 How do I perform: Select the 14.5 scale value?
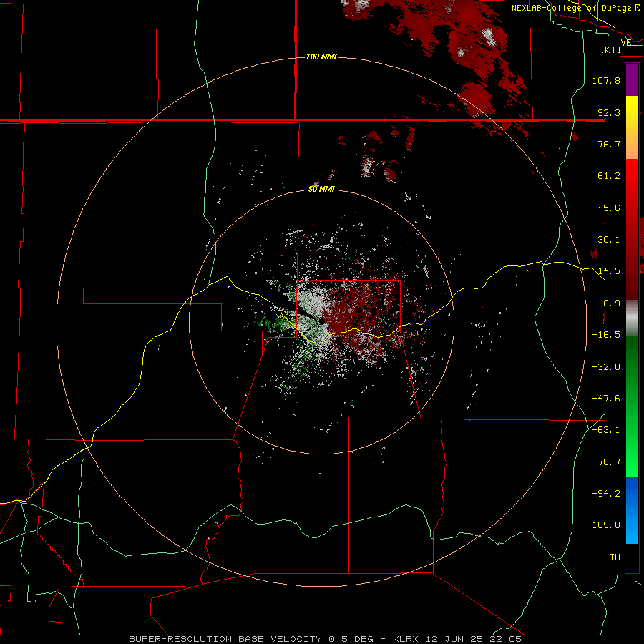point(609,271)
